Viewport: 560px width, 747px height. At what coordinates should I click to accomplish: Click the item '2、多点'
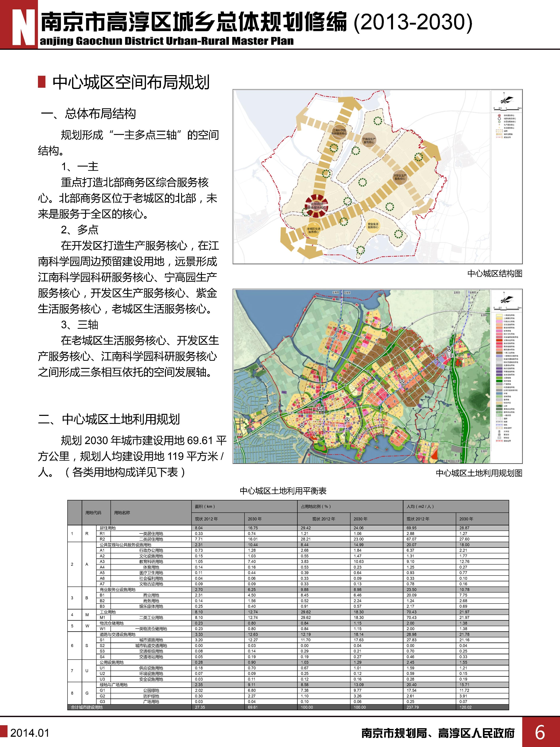tap(80, 230)
